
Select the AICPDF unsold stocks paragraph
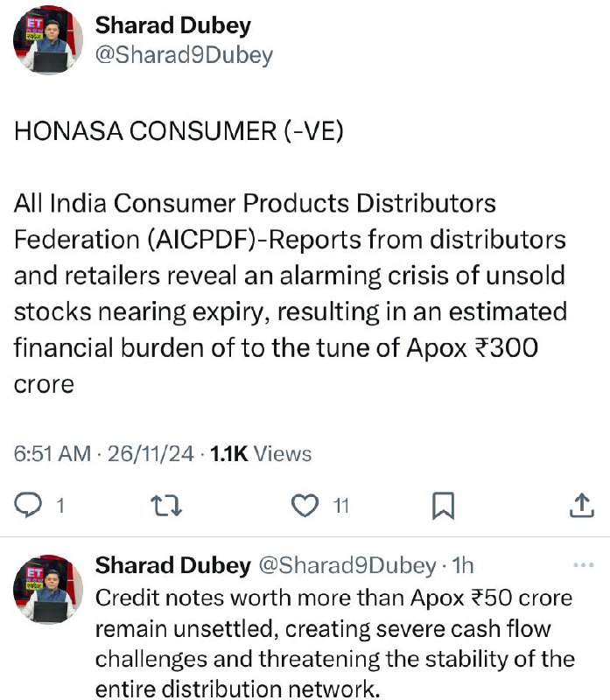coord(291,293)
